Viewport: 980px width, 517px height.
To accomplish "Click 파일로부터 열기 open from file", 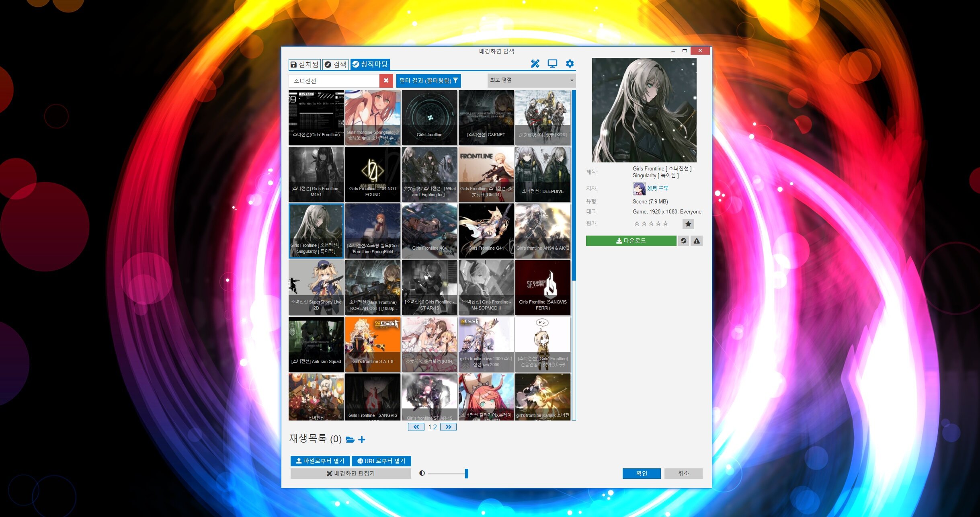I will pos(320,461).
